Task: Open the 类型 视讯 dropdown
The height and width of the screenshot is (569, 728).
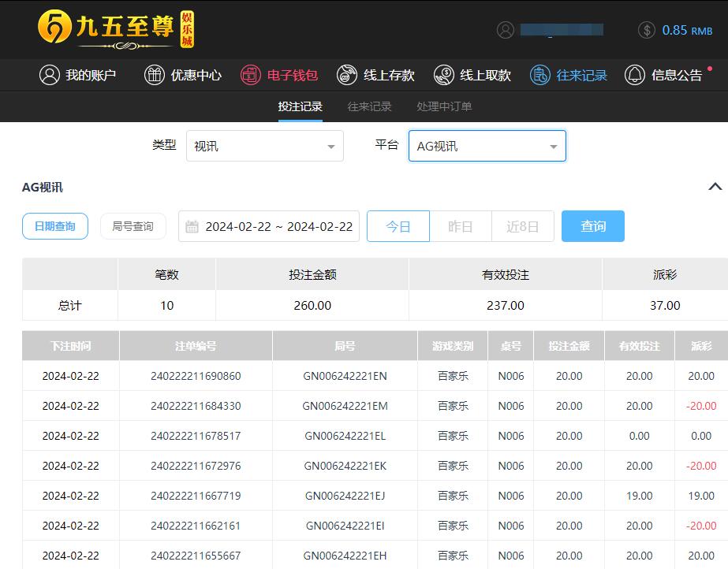Action: pos(265,146)
